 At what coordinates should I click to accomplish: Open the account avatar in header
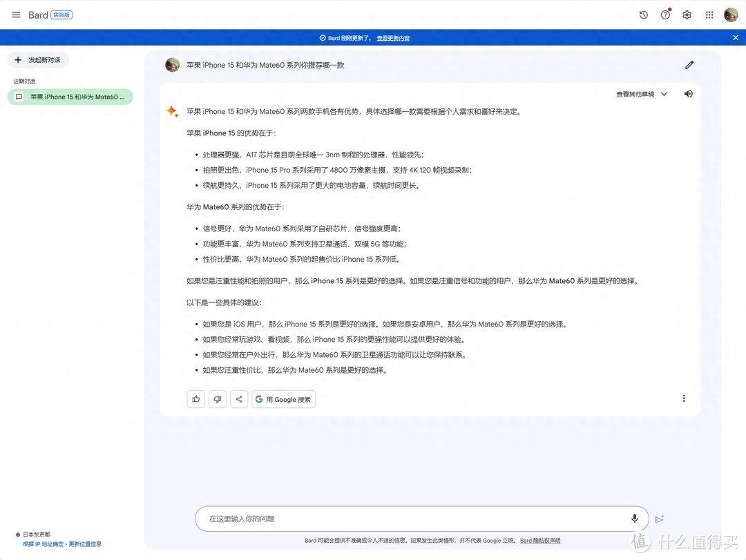(731, 15)
